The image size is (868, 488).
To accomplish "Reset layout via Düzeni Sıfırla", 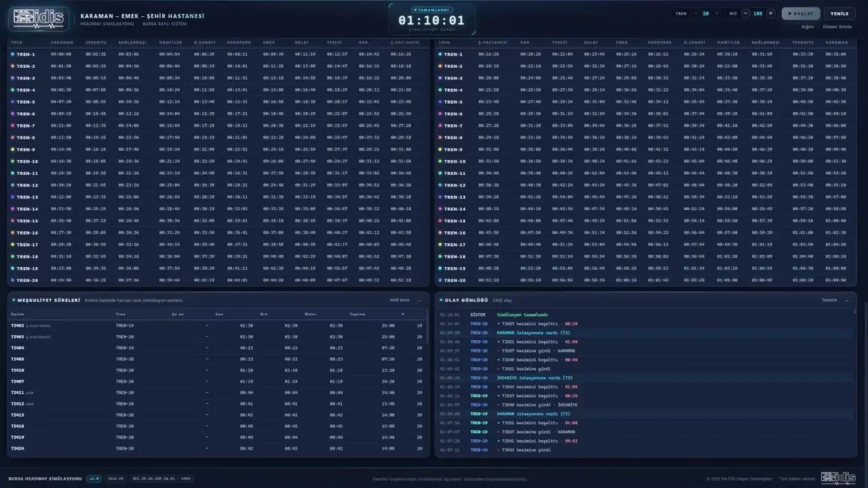I will coord(837,26).
